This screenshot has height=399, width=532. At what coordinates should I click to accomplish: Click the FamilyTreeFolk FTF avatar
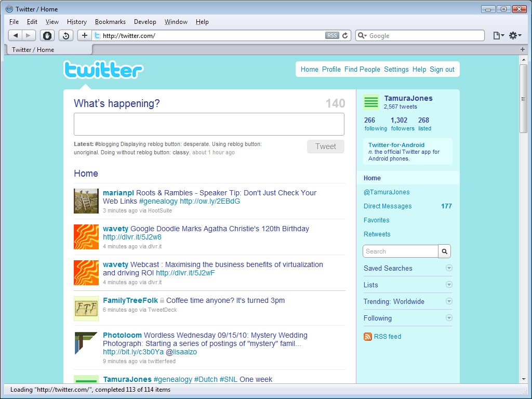(86, 309)
